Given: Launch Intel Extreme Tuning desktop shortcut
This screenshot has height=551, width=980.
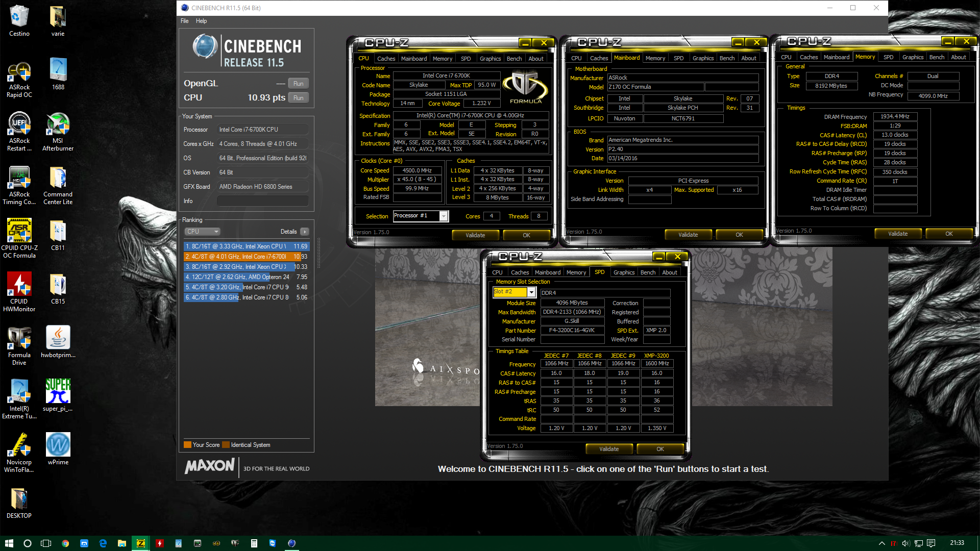Looking at the screenshot, I should pos(19,399).
